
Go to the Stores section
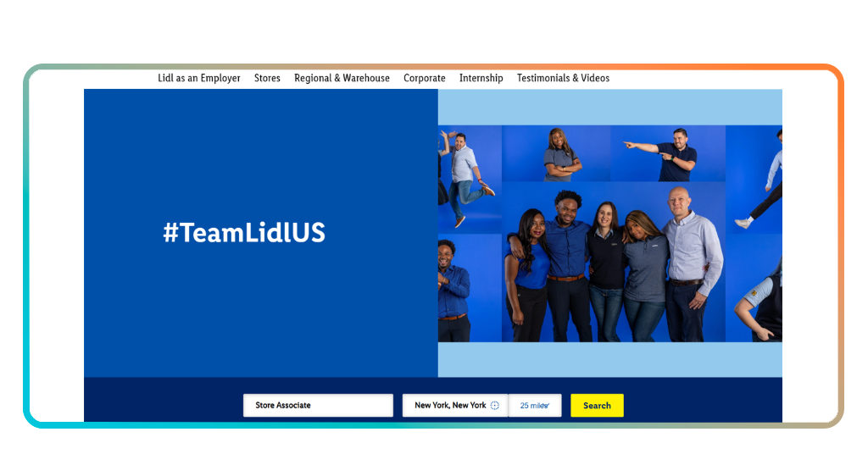[x=267, y=78]
